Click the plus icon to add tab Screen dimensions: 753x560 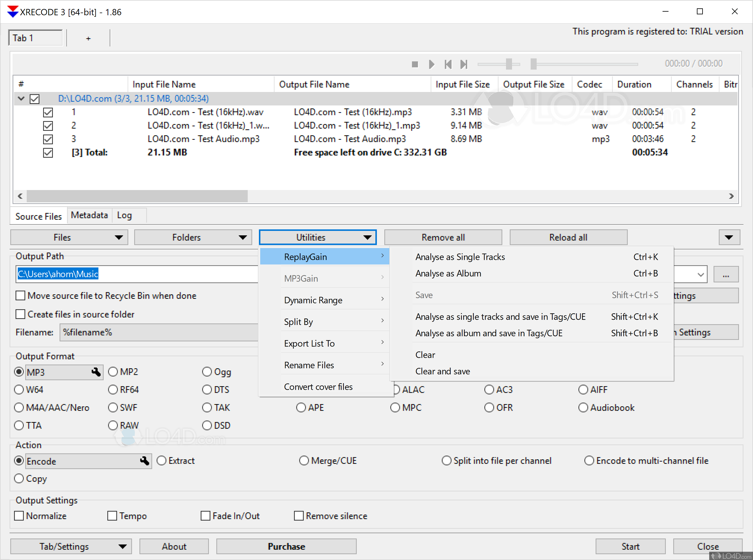(88, 38)
